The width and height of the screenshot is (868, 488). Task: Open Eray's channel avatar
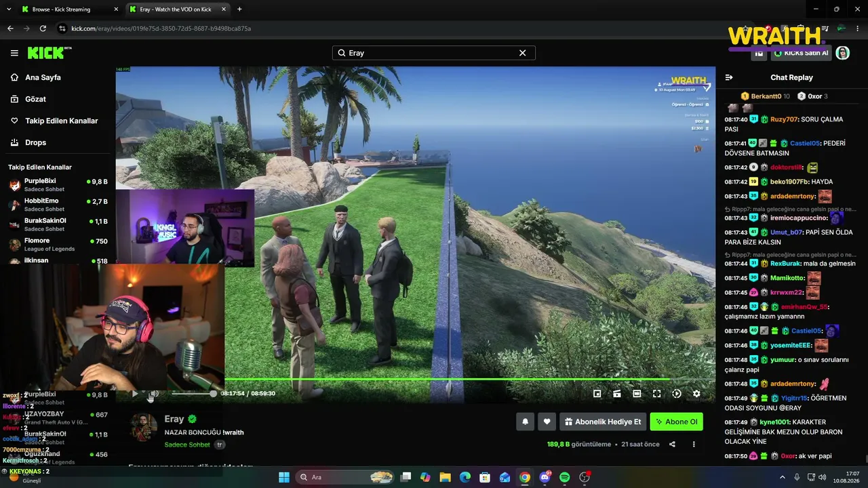pyautogui.click(x=144, y=428)
